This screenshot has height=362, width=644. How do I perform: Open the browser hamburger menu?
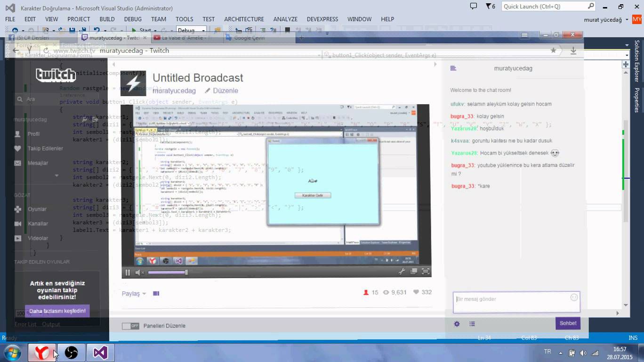pyautogui.click(x=525, y=35)
